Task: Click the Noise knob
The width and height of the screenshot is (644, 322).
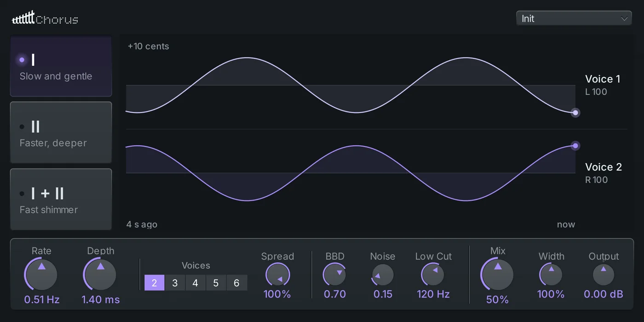Action: click(x=383, y=275)
